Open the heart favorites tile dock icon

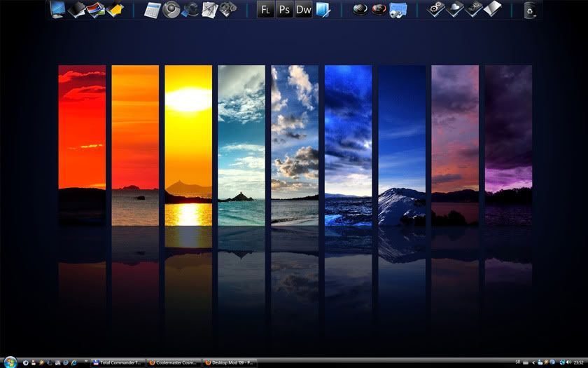(x=454, y=9)
